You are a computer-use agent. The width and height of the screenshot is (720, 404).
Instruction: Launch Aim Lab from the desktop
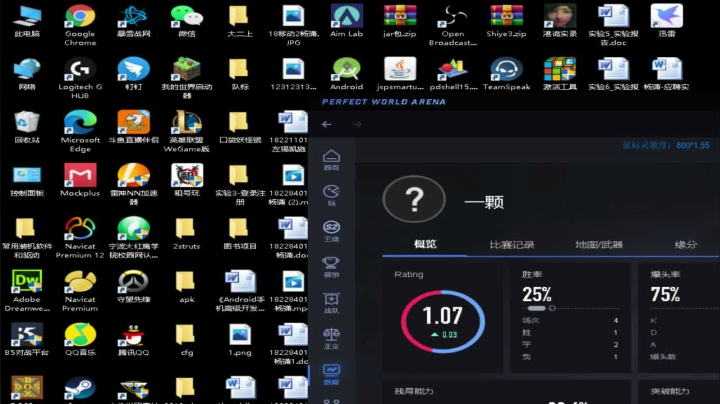(347, 21)
